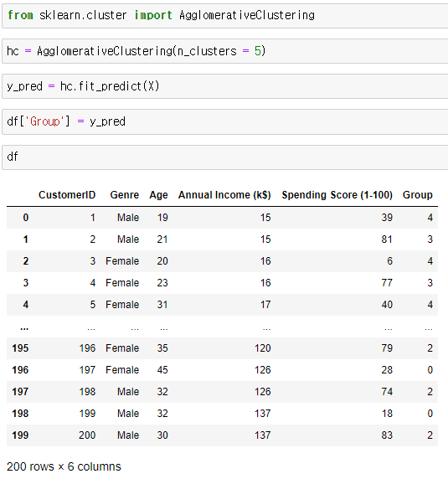This screenshot has width=448, height=484.
Task: Click the CustomerID value 200 in row 199
Action: coord(87,435)
